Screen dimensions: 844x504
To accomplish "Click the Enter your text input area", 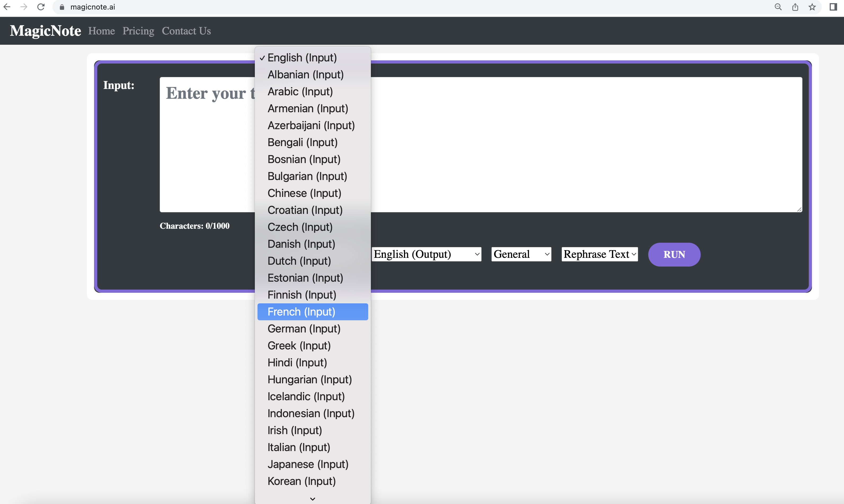I will coord(481,145).
